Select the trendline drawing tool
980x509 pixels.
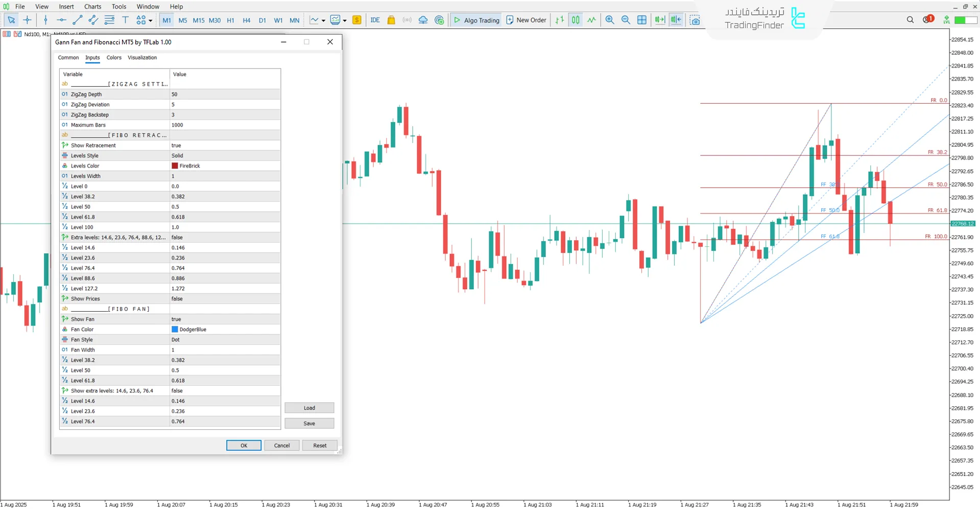[x=78, y=20]
